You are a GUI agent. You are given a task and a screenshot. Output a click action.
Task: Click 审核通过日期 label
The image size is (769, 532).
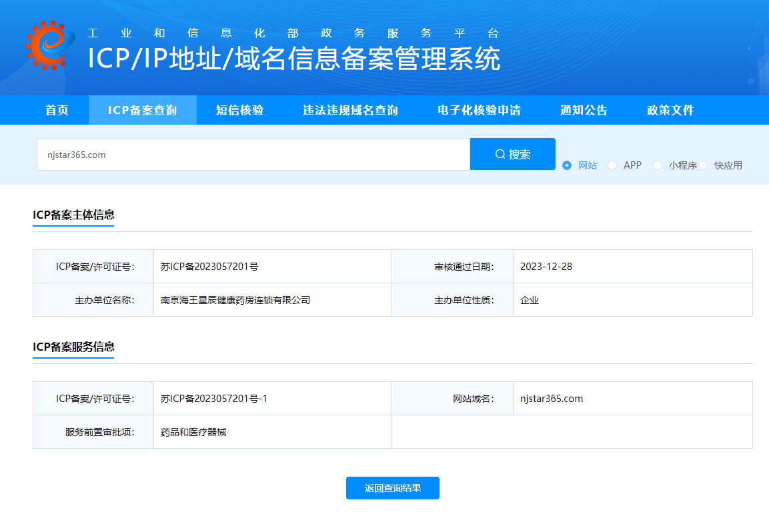464,266
